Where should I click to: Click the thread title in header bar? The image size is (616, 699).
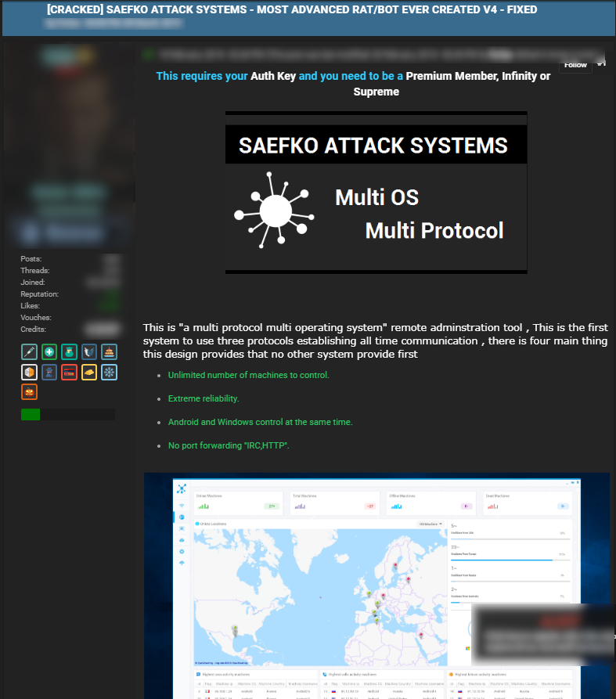coord(291,9)
